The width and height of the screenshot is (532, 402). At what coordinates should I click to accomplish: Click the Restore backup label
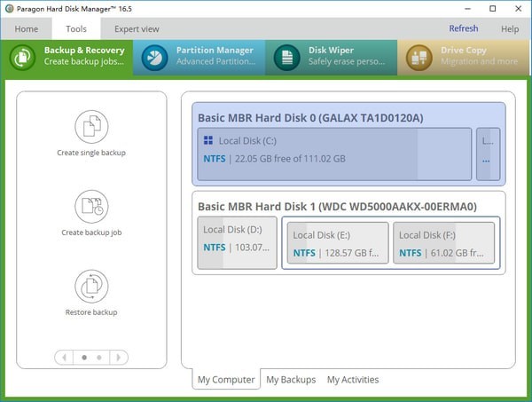point(91,312)
